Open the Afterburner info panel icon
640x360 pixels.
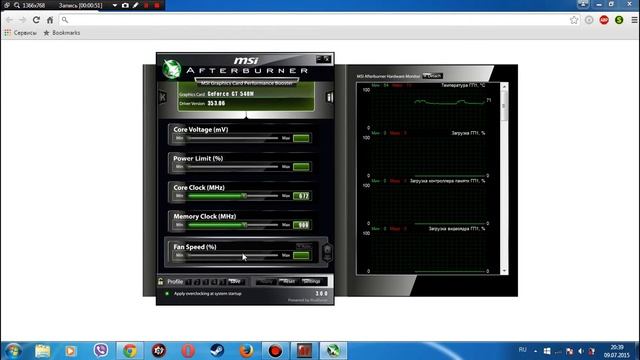[x=329, y=97]
